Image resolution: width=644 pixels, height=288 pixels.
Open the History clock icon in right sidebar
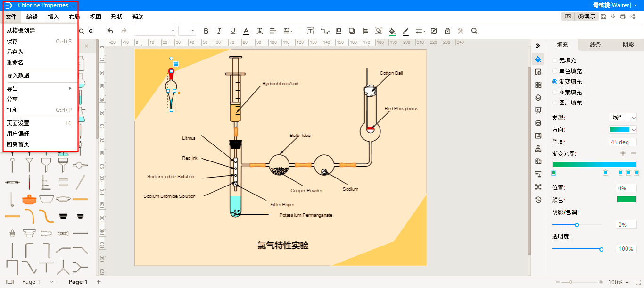538,200
